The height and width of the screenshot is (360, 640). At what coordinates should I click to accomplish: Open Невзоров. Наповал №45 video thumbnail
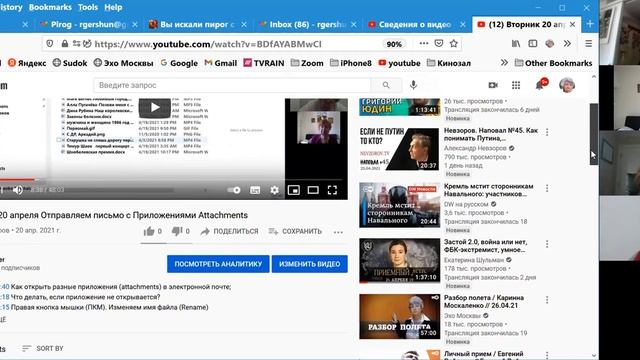399,149
